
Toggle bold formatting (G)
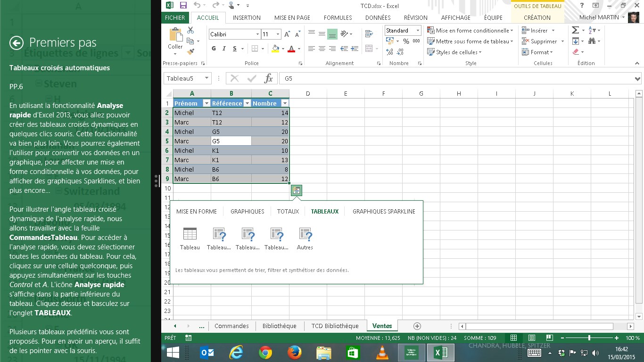214,49
